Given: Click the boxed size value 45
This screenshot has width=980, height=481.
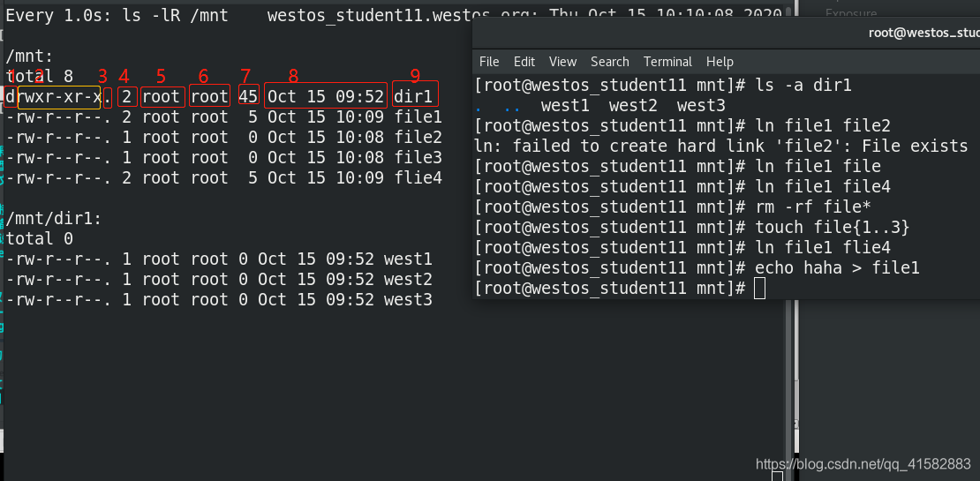Looking at the screenshot, I should [x=248, y=97].
